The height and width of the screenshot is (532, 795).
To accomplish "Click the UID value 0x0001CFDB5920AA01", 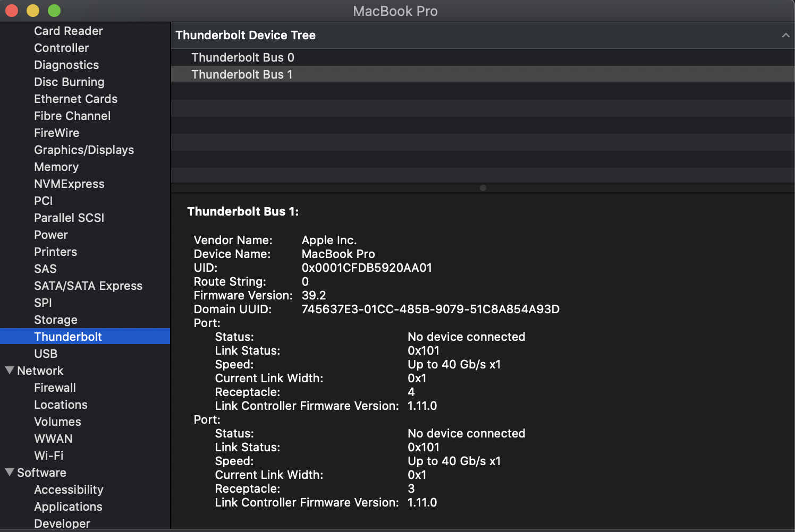I will click(367, 268).
